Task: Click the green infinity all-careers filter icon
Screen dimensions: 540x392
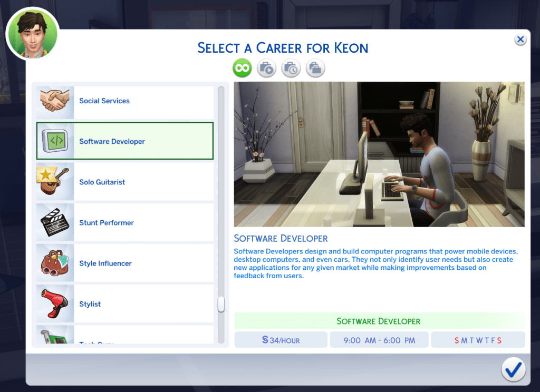Action: (242, 68)
